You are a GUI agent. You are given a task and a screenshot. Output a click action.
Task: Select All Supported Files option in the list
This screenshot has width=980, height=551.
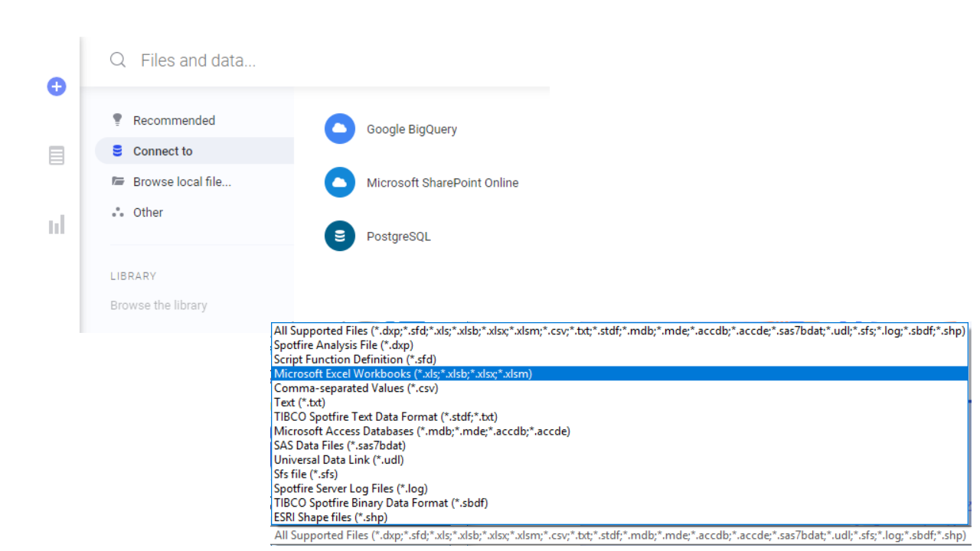pos(620,331)
